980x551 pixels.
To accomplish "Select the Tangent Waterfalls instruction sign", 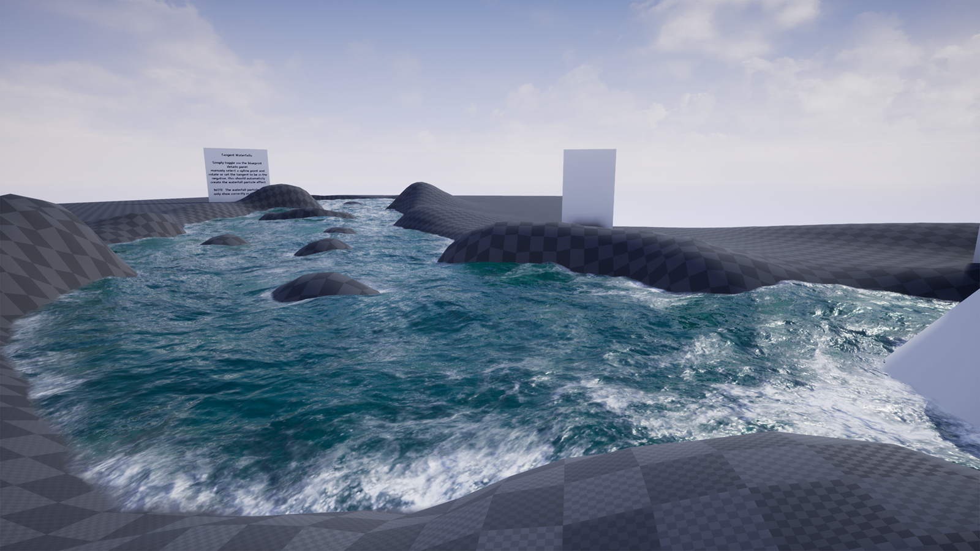I will (x=238, y=170).
